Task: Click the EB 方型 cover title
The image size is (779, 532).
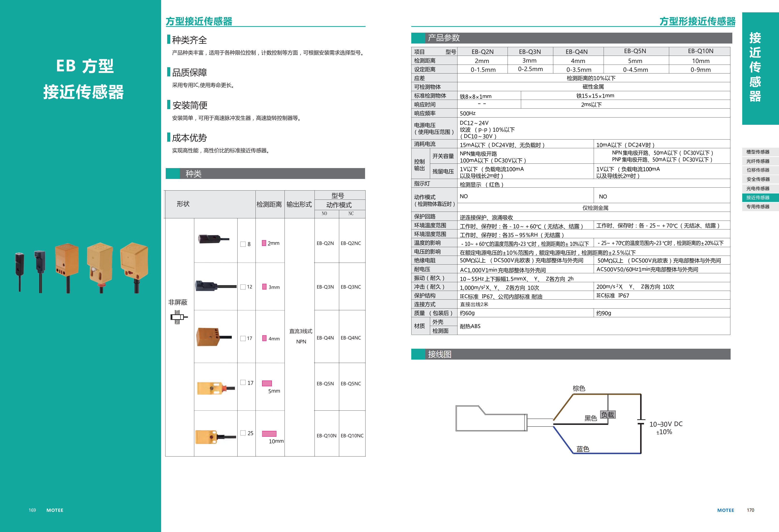Action: click(85, 66)
